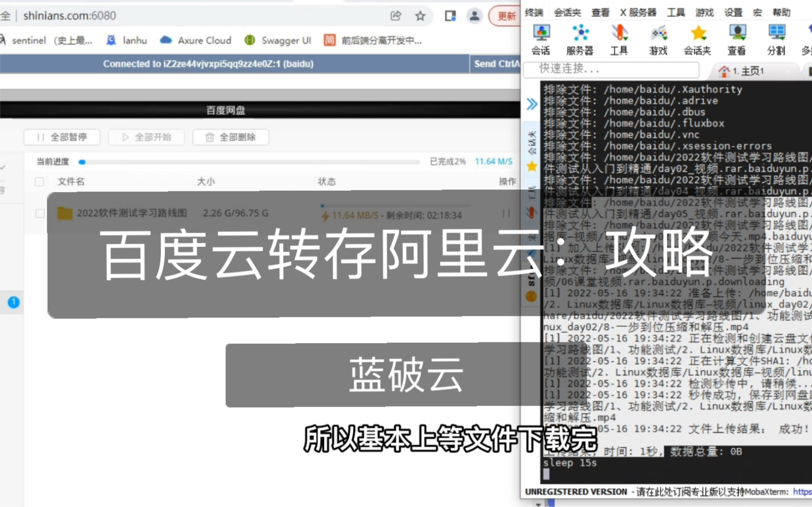Open the MobaXterm X 服务器 menu
812x507 pixels.
click(638, 12)
